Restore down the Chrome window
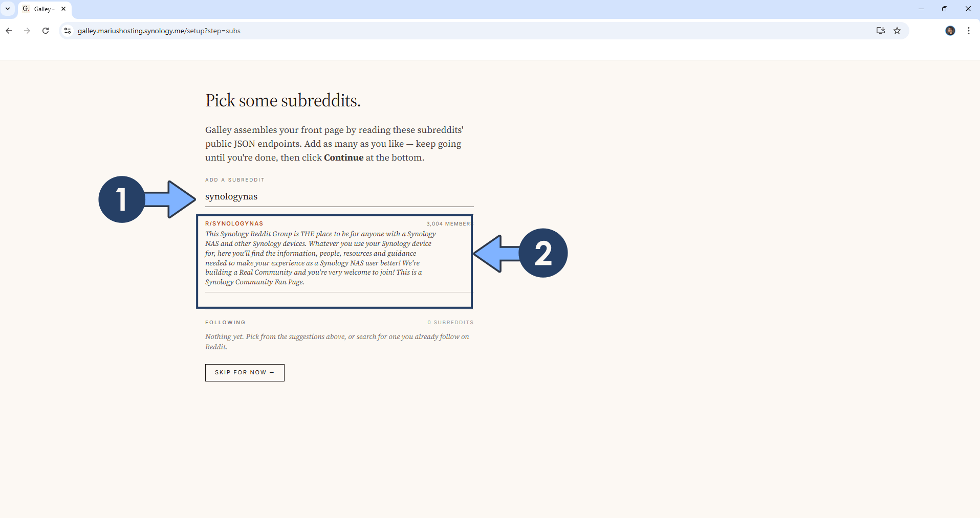980x518 pixels. [945, 9]
